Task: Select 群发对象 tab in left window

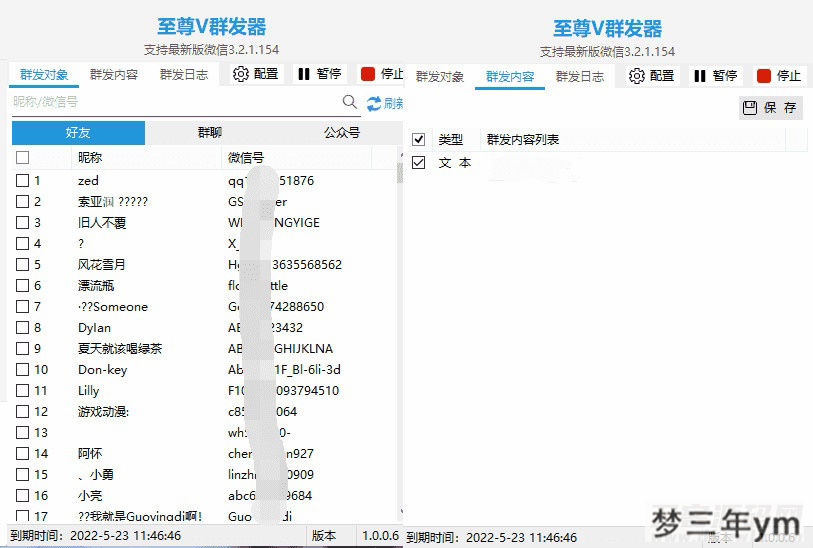Action: pos(44,75)
